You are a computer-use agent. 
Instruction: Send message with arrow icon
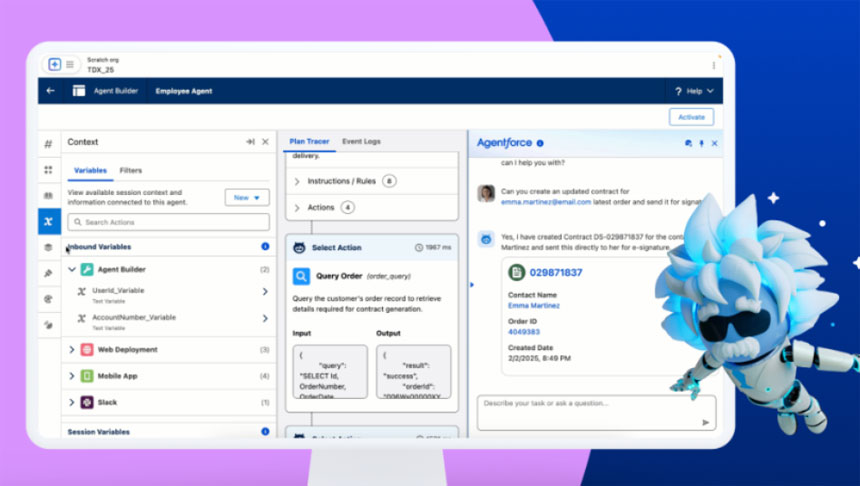click(705, 422)
